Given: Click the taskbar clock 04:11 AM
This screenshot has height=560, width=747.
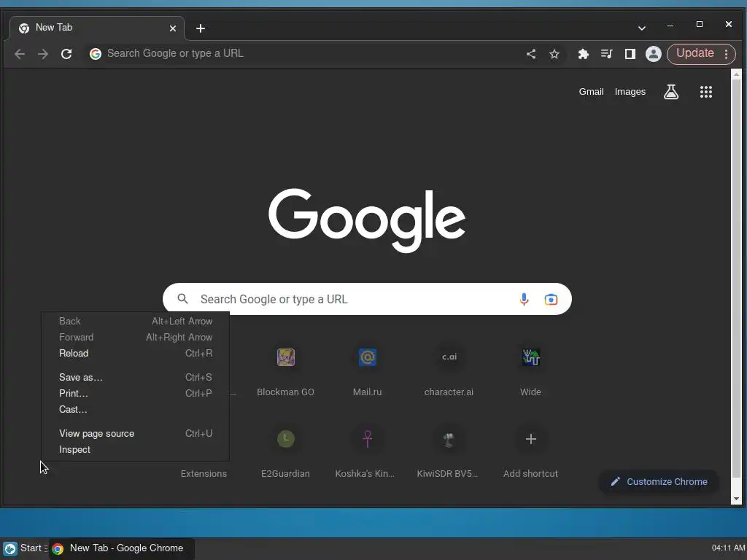Looking at the screenshot, I should pos(728,548).
